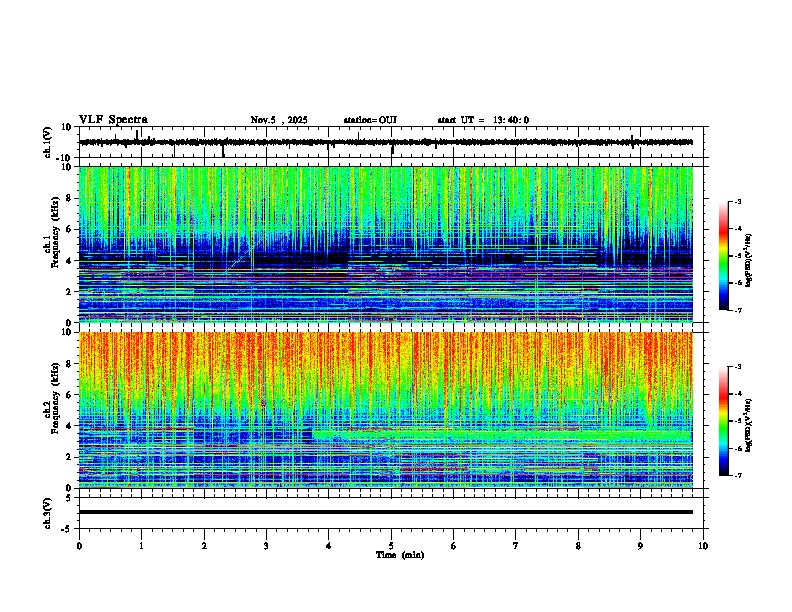Click the "5" tick on ch.3(V) axis

coord(70,498)
